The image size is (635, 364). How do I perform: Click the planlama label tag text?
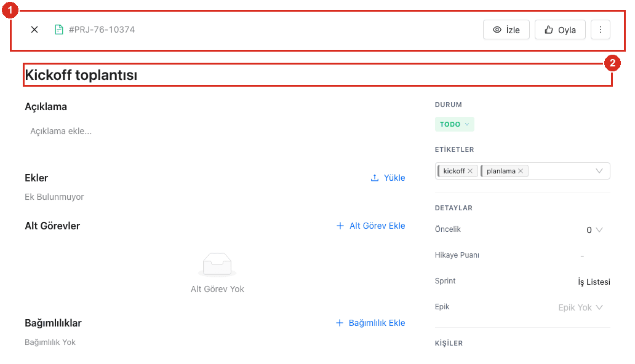[x=501, y=171]
